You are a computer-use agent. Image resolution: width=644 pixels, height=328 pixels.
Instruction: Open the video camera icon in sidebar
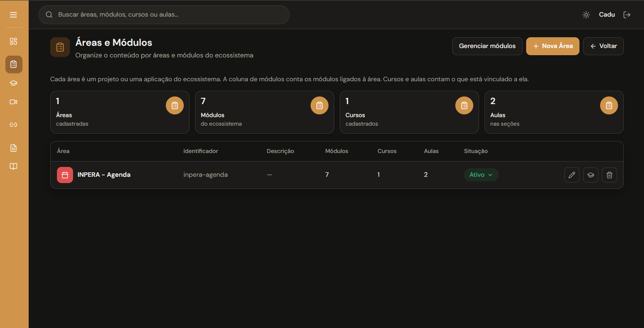click(x=13, y=102)
